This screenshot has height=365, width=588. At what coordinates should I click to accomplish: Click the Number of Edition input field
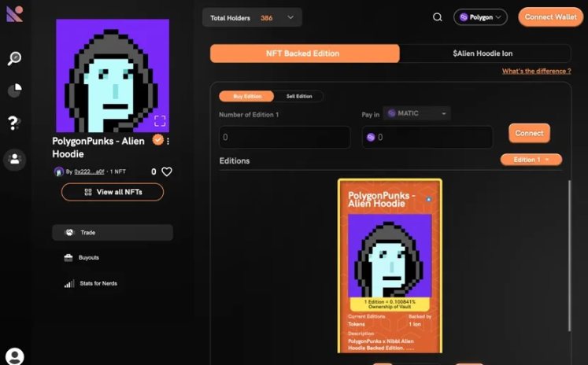[285, 137]
